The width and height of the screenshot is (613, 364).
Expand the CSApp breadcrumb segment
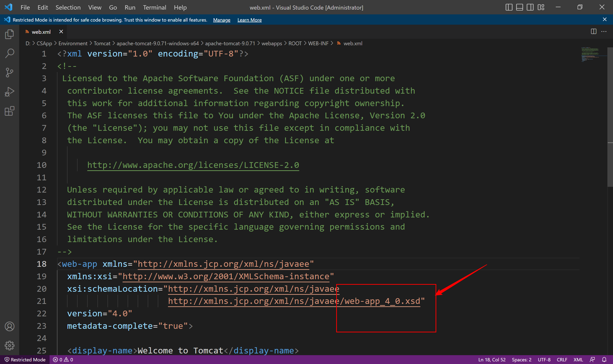click(x=44, y=43)
